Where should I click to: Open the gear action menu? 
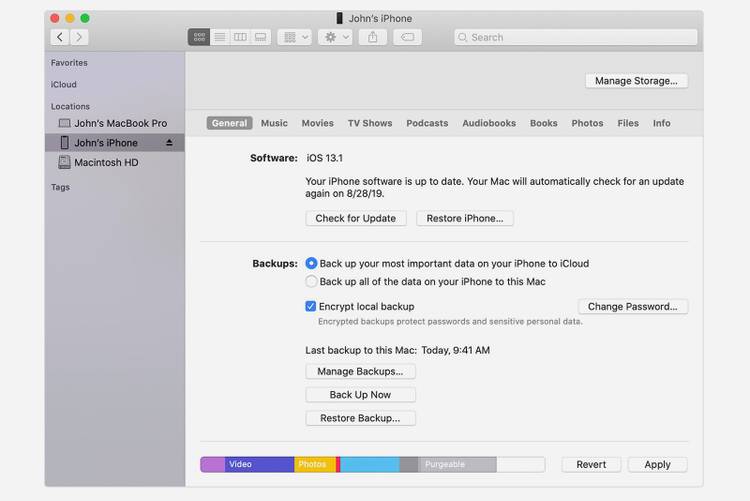click(x=336, y=37)
